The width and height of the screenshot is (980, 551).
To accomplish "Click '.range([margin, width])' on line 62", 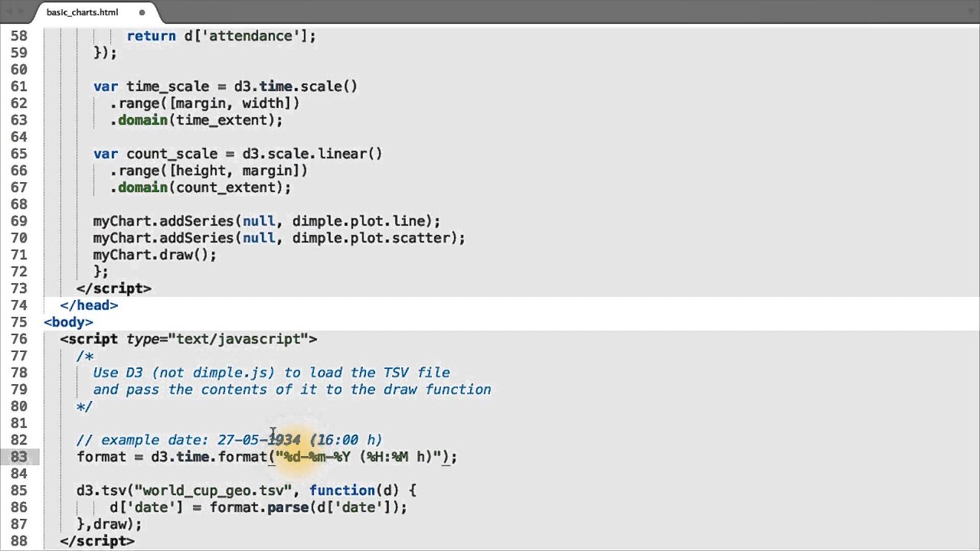I will pos(204,103).
